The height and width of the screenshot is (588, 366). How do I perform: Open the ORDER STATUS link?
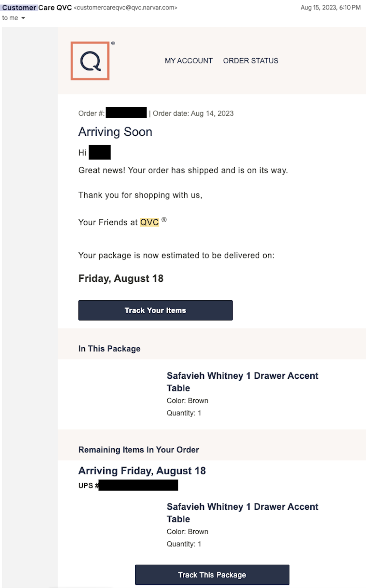pos(250,61)
